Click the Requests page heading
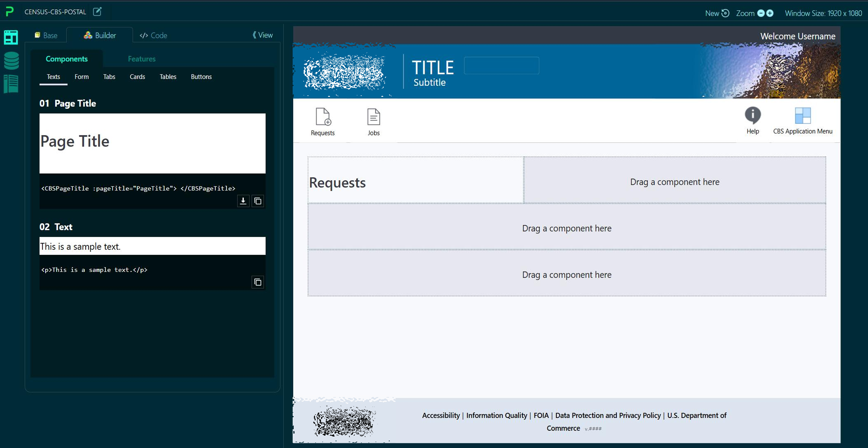Screen dimensions: 868x448 [337, 183]
